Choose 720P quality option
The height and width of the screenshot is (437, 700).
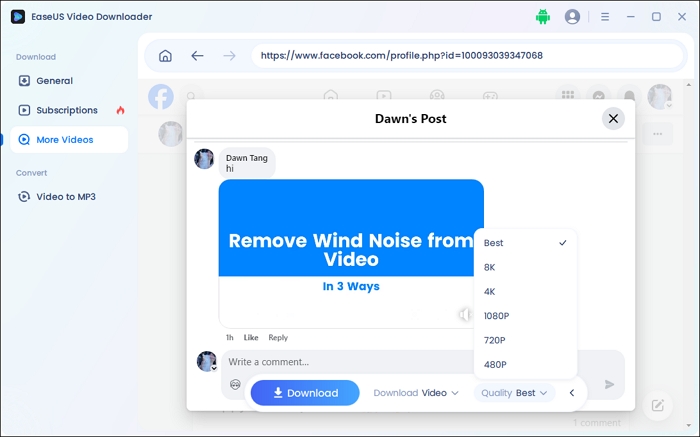pos(525,340)
